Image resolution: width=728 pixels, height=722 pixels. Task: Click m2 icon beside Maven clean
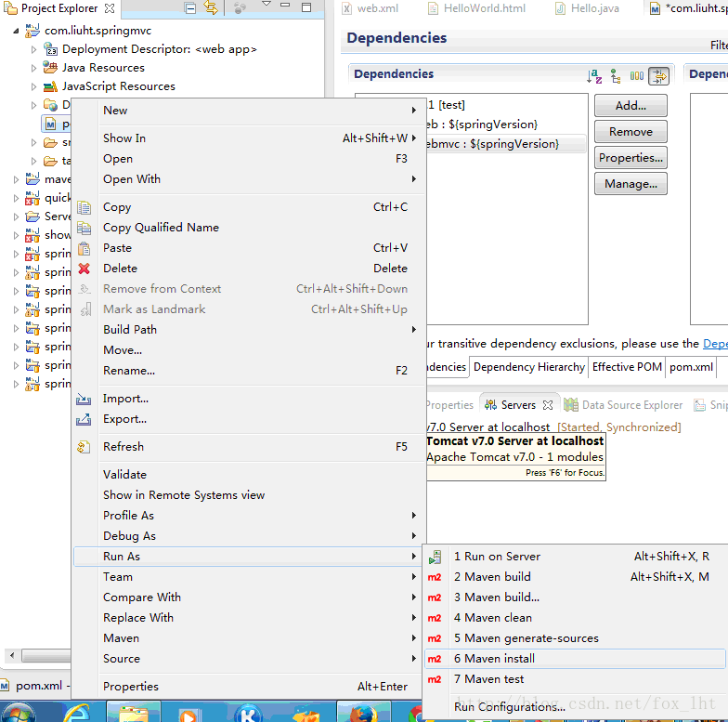[435, 618]
